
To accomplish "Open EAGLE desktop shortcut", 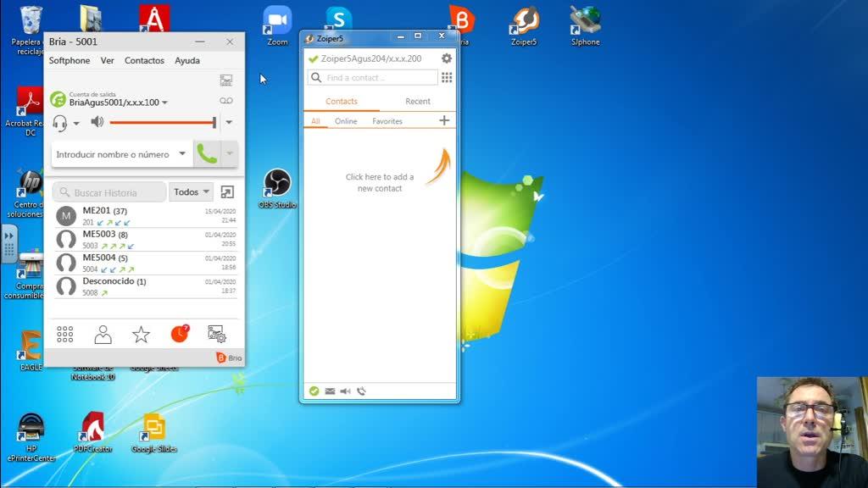I will click(x=31, y=351).
